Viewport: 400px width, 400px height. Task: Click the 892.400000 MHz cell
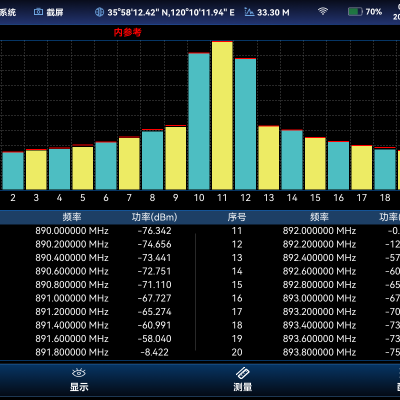[319, 258]
